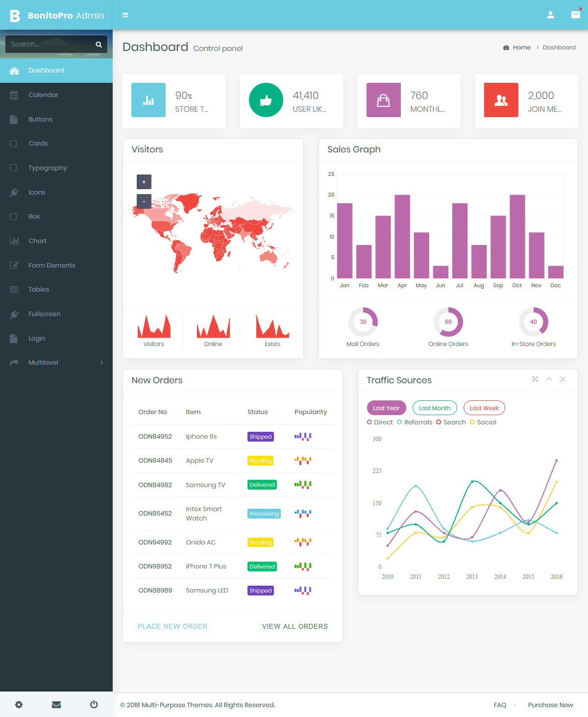Image resolution: width=588 pixels, height=717 pixels.
Task: Click PLACE NEW ORDER
Action: pyautogui.click(x=172, y=626)
